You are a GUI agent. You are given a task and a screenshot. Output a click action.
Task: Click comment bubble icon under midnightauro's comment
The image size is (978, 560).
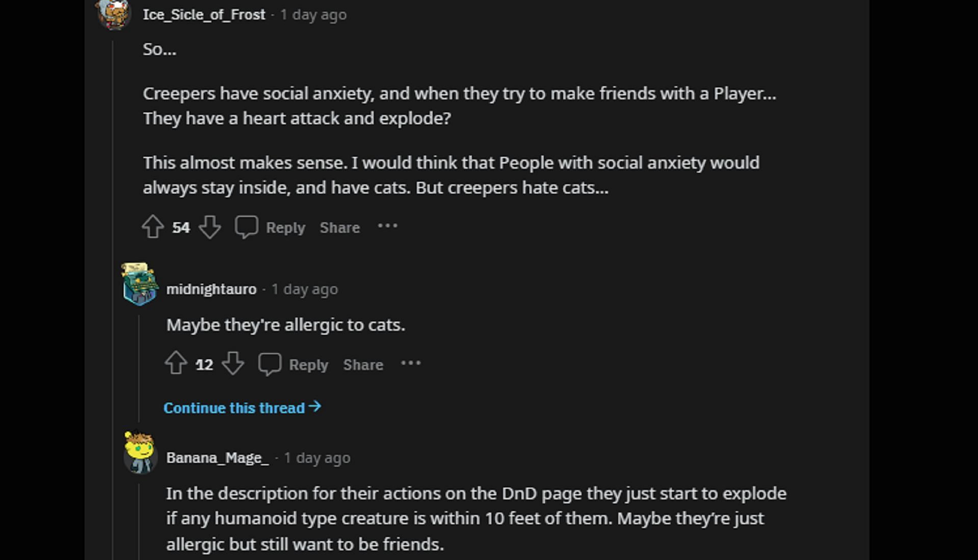(x=270, y=364)
